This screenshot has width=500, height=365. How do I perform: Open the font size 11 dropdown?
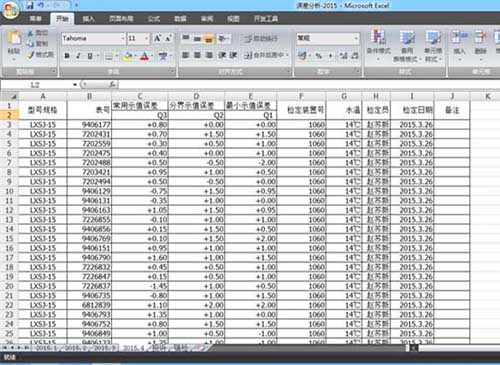click(146, 39)
